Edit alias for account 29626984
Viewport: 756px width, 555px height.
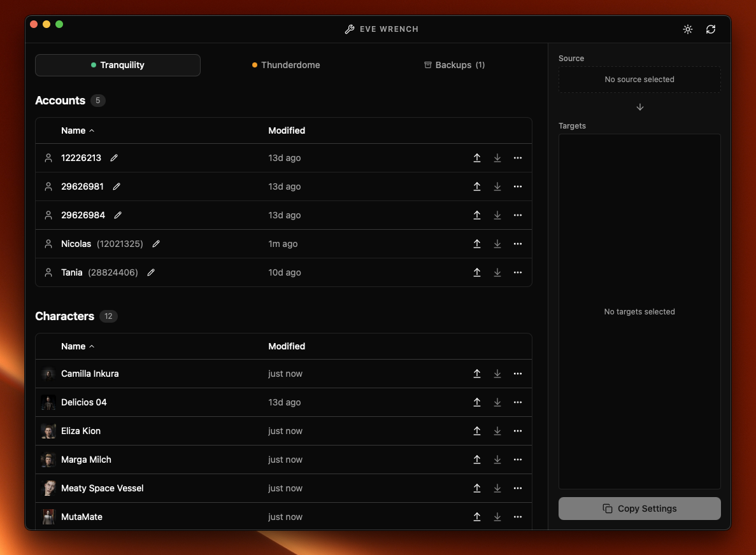pyautogui.click(x=118, y=215)
